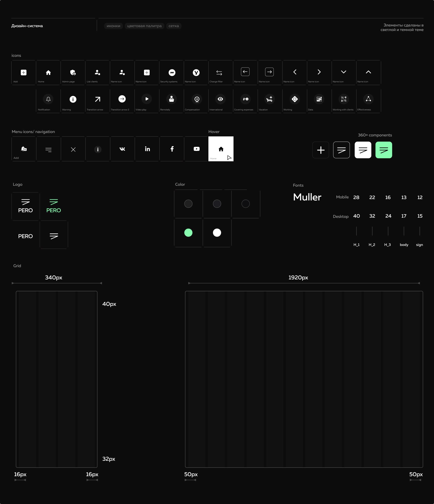Select the Admin page shield icon

[73, 72]
